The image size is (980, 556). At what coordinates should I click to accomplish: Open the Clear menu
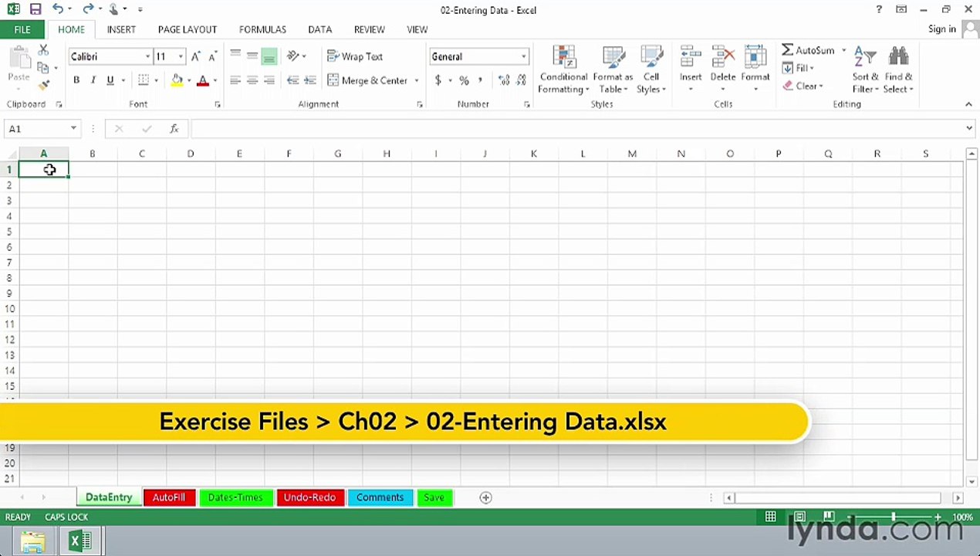pyautogui.click(x=803, y=86)
